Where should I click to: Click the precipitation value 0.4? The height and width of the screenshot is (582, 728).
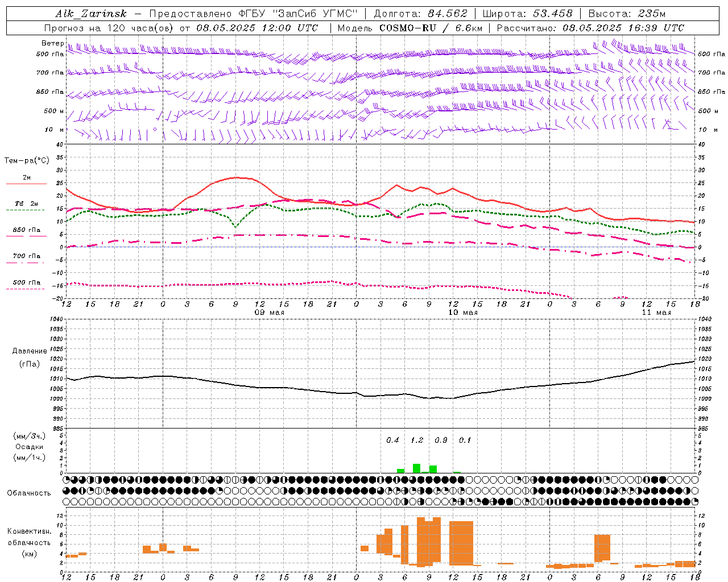pos(392,440)
